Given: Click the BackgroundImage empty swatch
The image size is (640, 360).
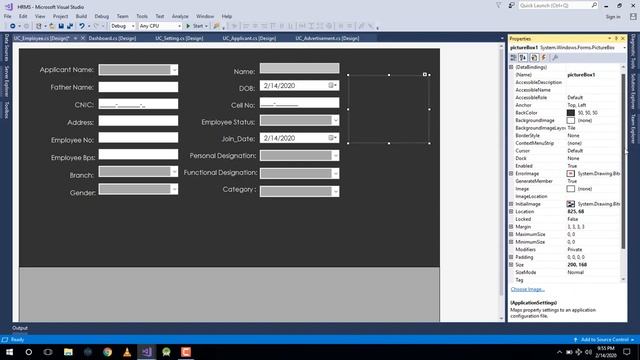Looking at the screenshot, I should [571, 120].
